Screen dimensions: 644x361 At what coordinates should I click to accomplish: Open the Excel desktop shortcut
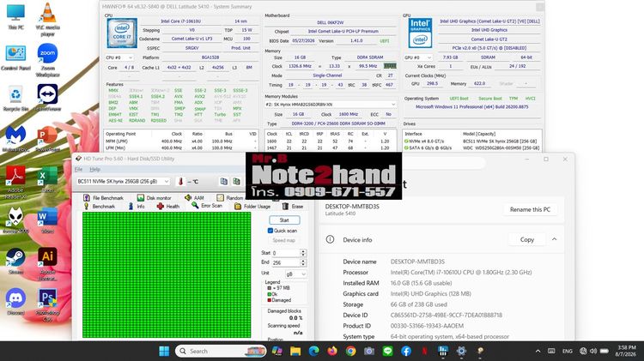click(x=47, y=179)
